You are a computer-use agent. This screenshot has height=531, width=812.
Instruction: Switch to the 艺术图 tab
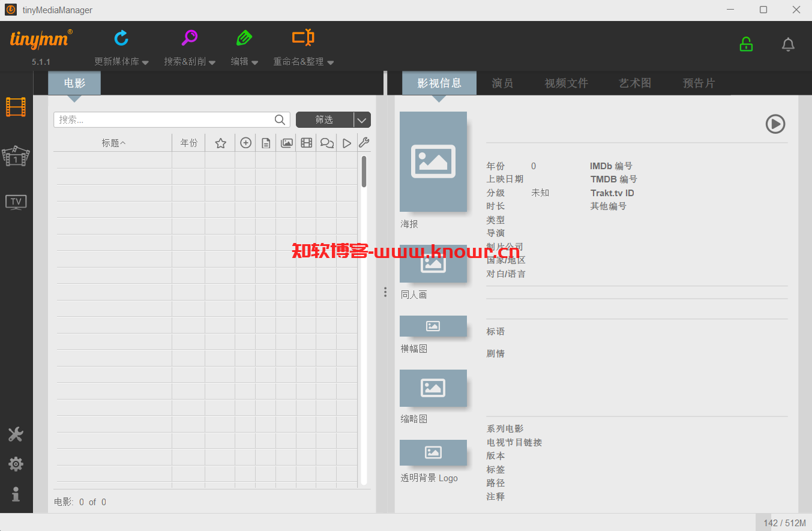[635, 83]
